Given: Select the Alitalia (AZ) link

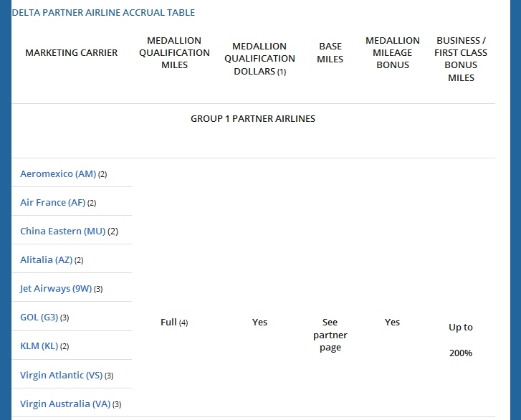Looking at the screenshot, I should (47, 260).
